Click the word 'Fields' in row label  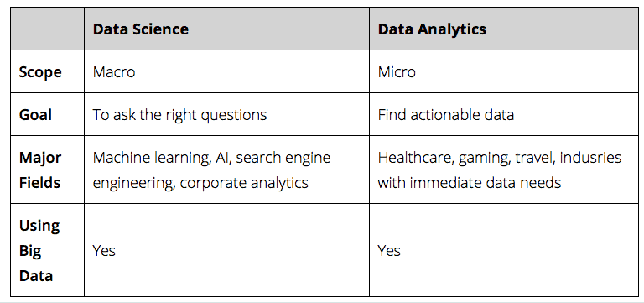(x=39, y=182)
